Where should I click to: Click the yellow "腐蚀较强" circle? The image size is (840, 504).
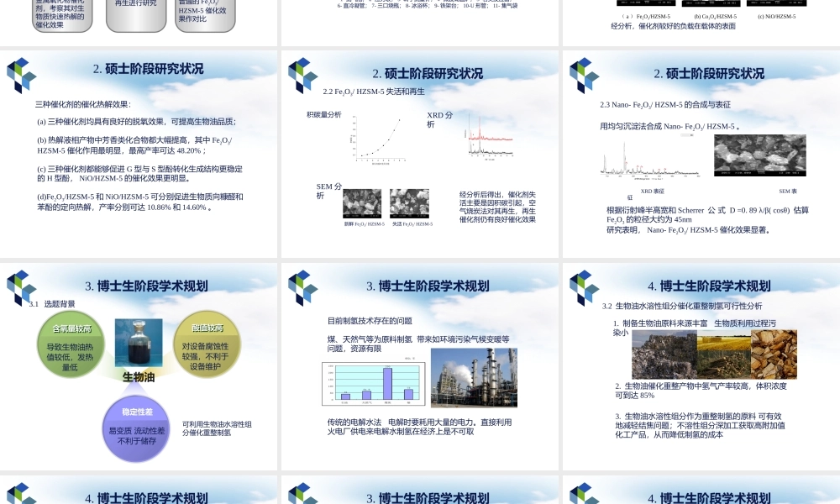click(207, 345)
